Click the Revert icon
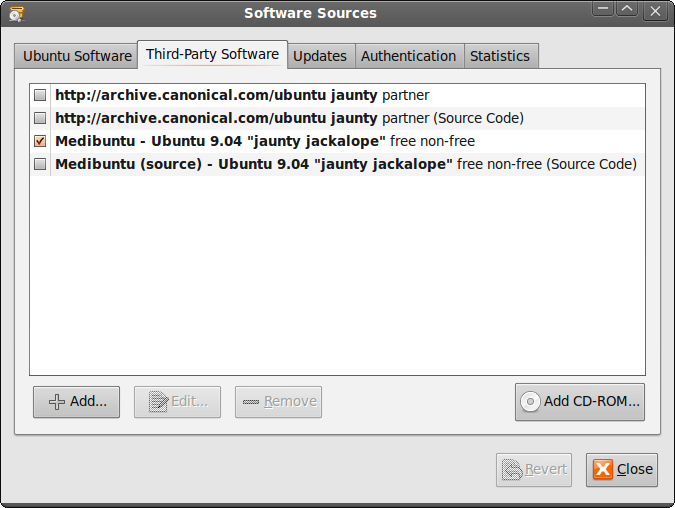Screen dimensions: 675x508 click(511, 468)
